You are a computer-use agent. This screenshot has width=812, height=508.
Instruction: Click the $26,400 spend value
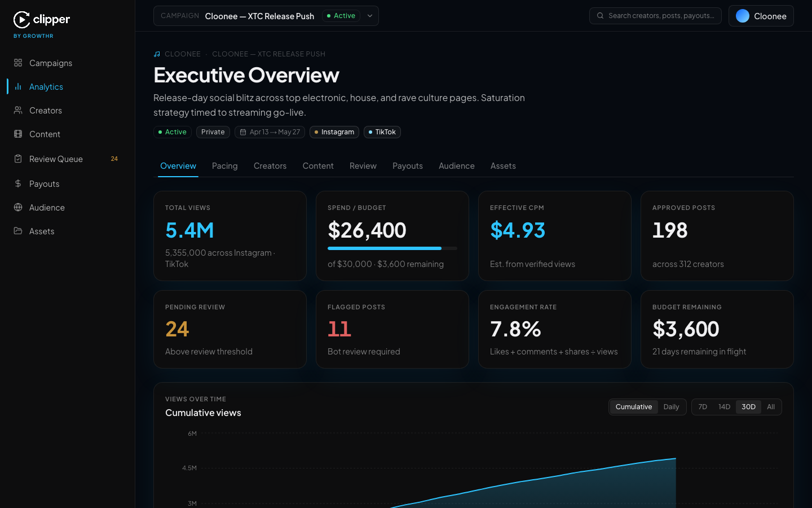point(367,230)
